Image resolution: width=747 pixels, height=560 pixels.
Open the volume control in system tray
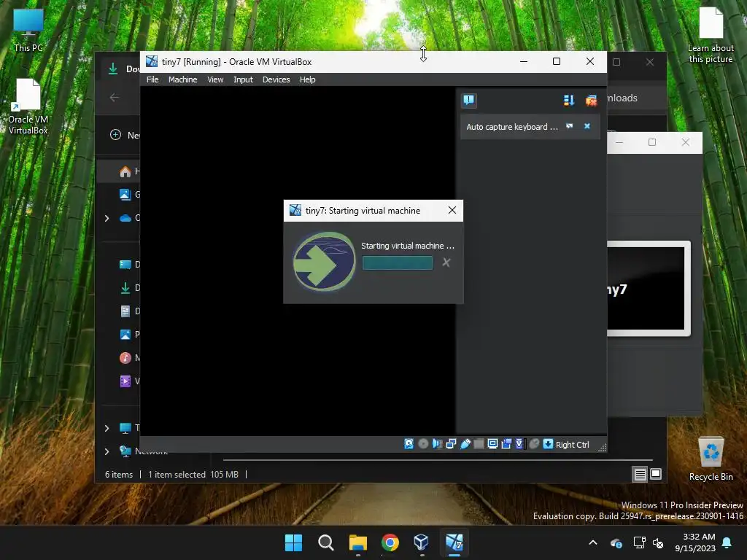(658, 542)
